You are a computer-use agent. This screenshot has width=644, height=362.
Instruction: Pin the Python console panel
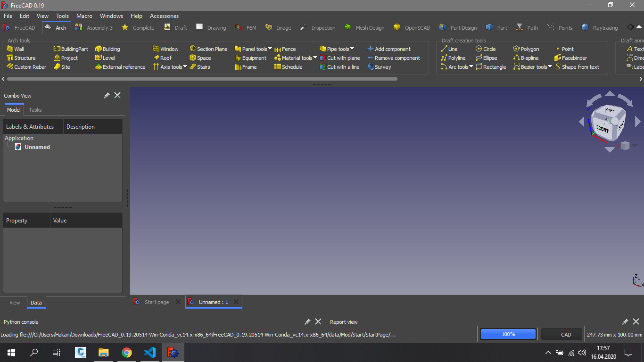coord(307,322)
